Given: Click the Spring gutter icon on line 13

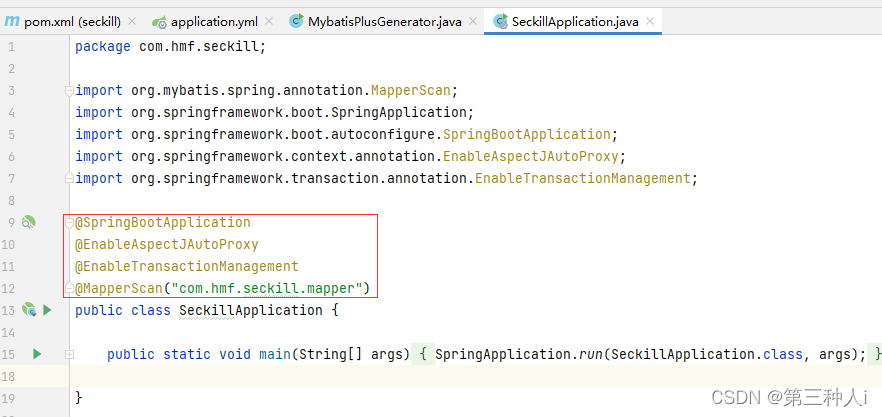Looking at the screenshot, I should pos(29,309).
